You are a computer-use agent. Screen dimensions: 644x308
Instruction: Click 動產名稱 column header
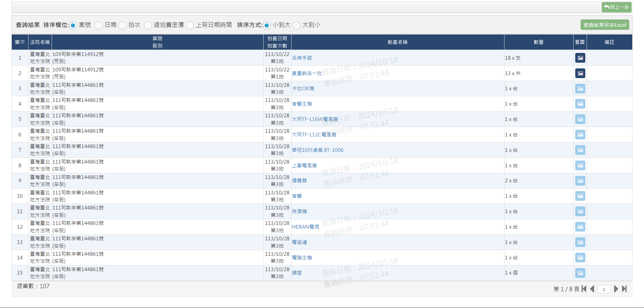tap(397, 42)
